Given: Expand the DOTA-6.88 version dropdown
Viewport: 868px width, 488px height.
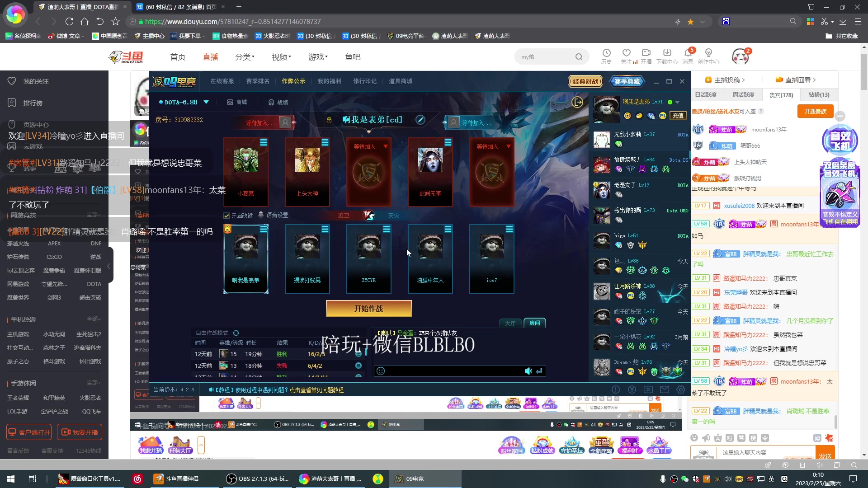Looking at the screenshot, I should pyautogui.click(x=206, y=102).
